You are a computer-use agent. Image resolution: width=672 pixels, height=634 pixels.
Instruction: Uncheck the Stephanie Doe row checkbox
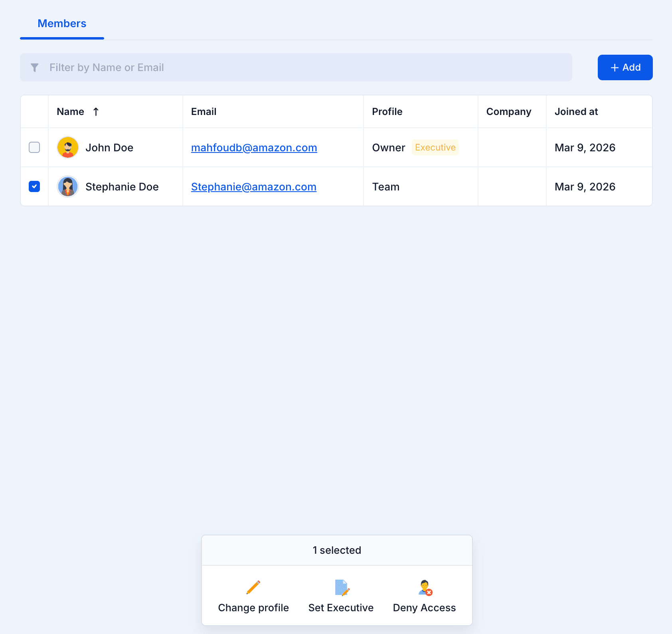(34, 186)
